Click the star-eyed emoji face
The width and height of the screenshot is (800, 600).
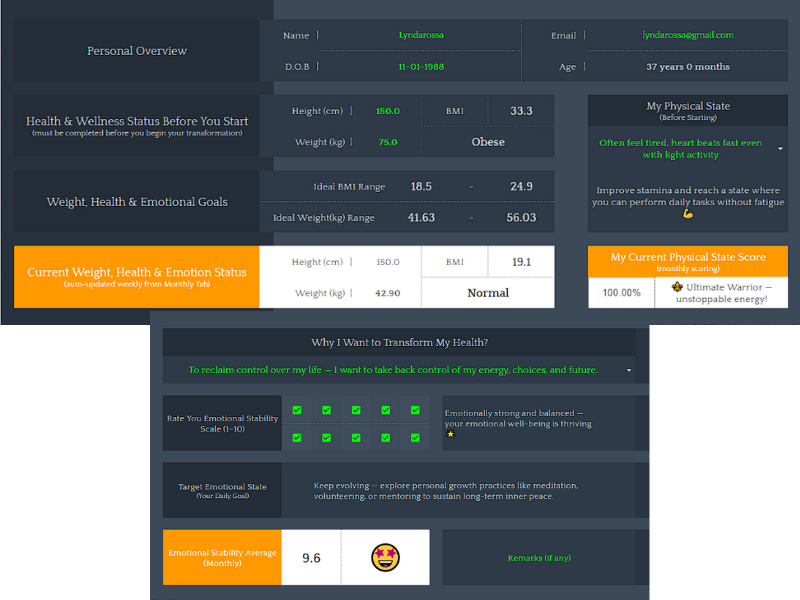(x=385, y=558)
